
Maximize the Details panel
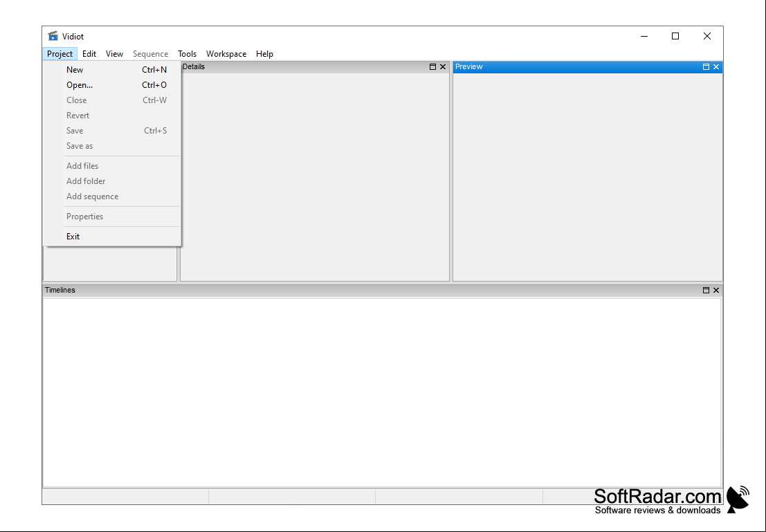pos(432,67)
